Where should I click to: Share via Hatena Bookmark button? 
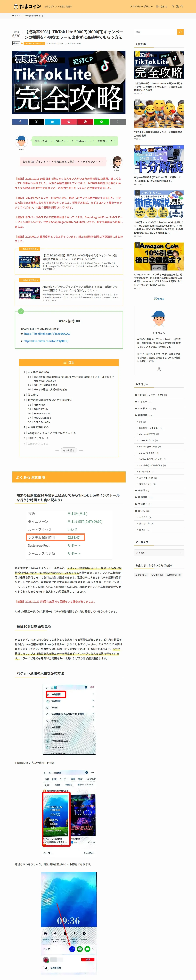click(x=53, y=122)
